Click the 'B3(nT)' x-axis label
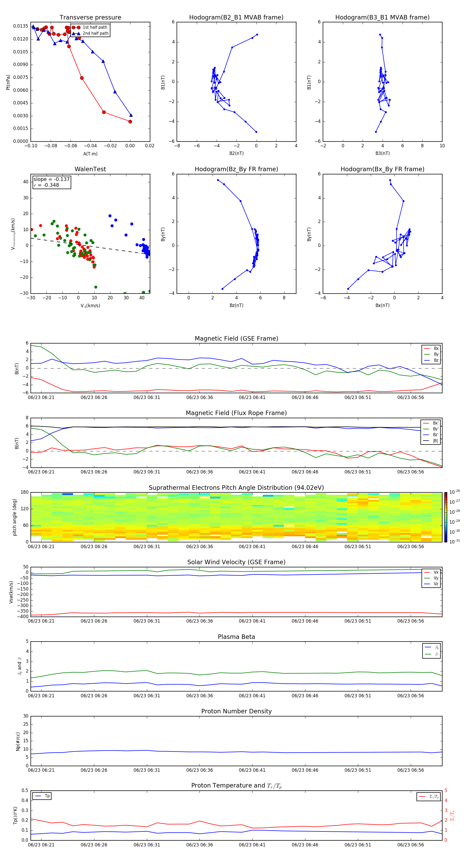 (x=382, y=153)
